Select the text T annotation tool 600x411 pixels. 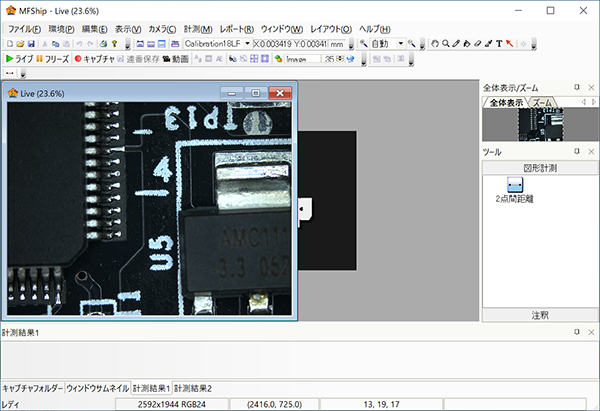pos(498,44)
